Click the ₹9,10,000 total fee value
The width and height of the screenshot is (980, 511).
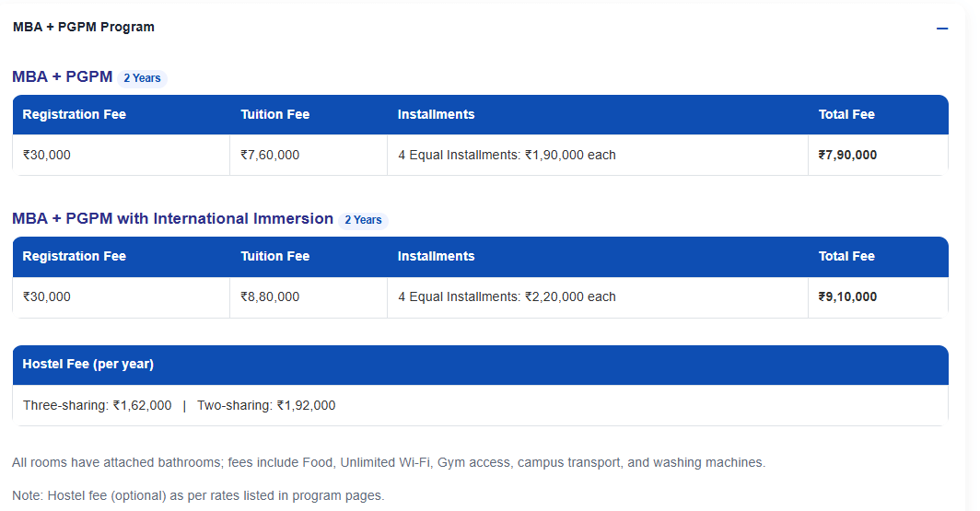point(847,297)
